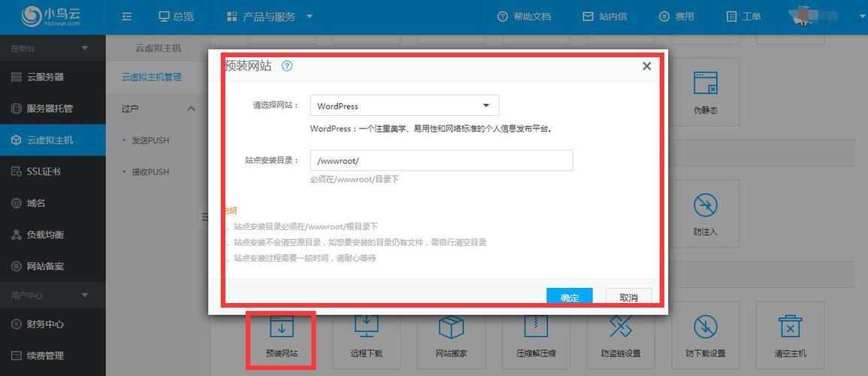Image resolution: width=868 pixels, height=376 pixels.
Task: Expand 产品与服务 dropdown menu
Action: point(270,17)
